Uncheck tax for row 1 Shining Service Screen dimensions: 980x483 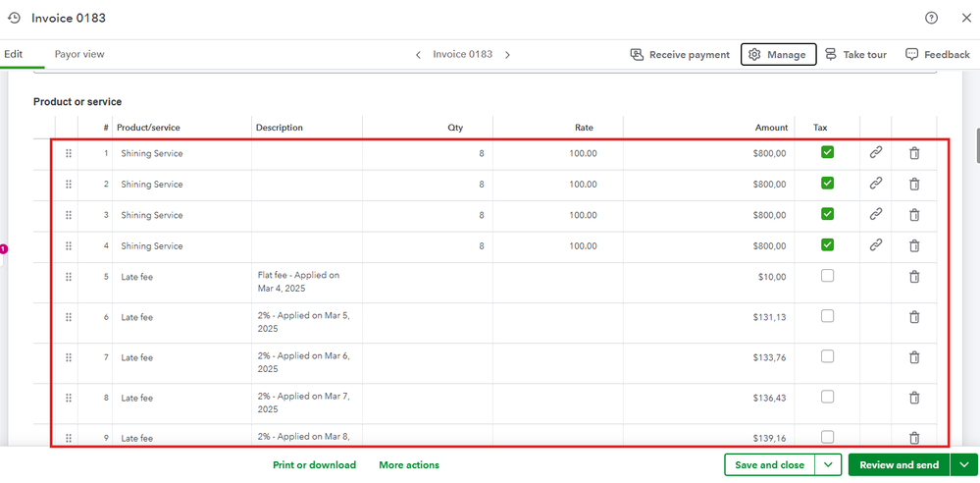[x=828, y=152]
